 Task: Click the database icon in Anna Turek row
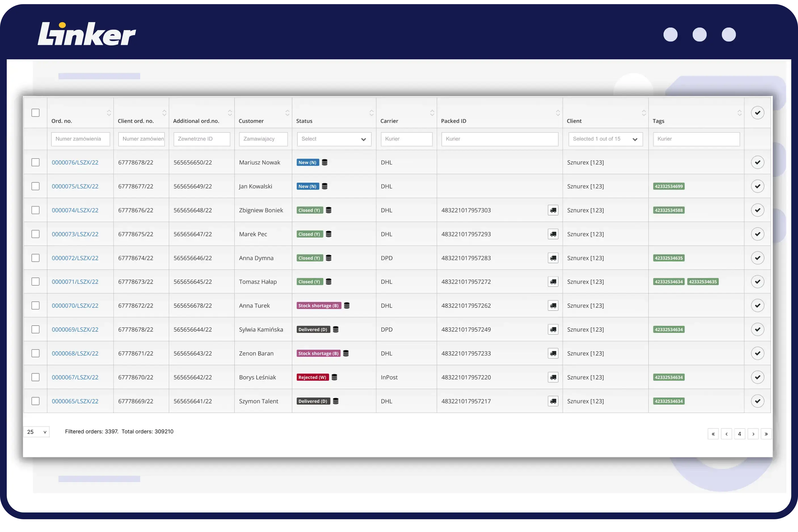[x=347, y=306]
